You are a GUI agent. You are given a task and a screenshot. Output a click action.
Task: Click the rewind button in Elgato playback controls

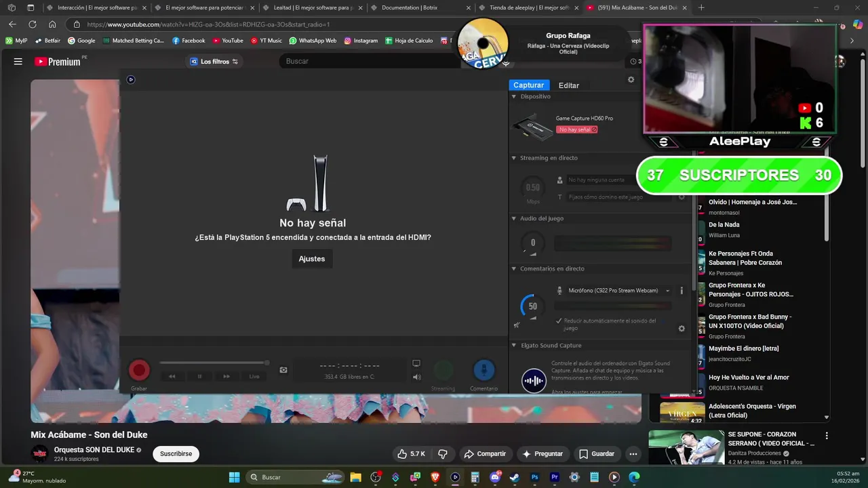point(172,376)
